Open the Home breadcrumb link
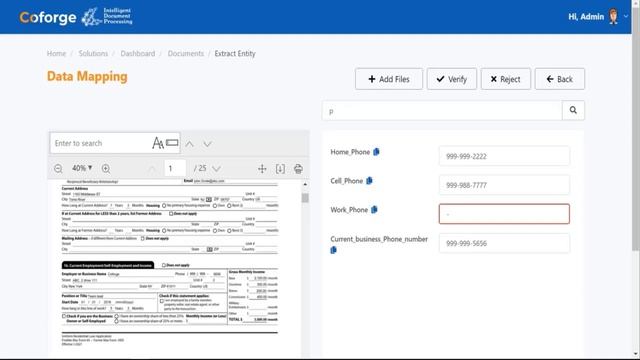The image size is (640, 360). pyautogui.click(x=56, y=53)
